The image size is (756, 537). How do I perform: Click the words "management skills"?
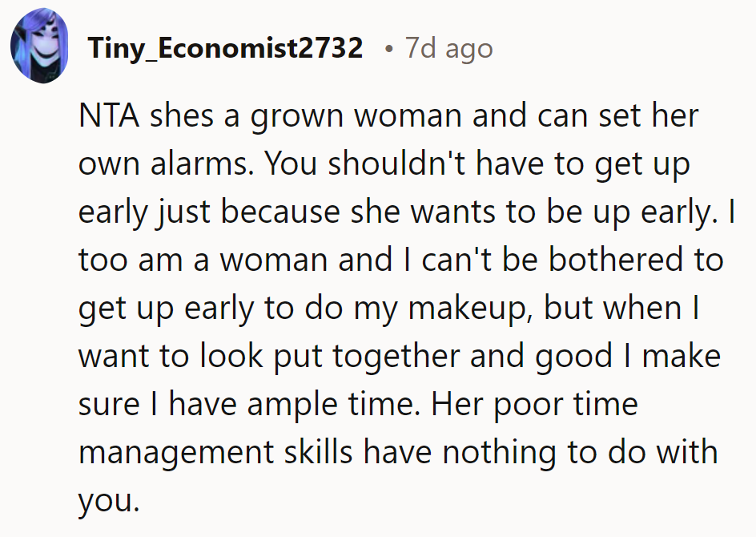pos(215,454)
